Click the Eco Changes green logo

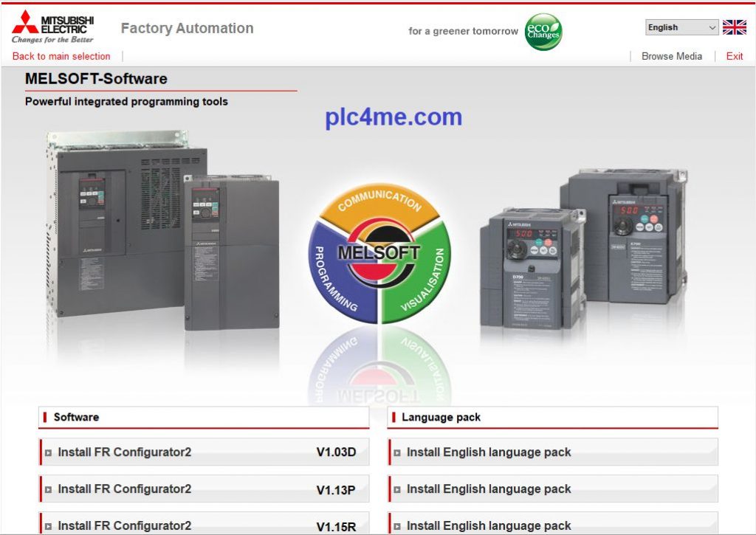(543, 32)
